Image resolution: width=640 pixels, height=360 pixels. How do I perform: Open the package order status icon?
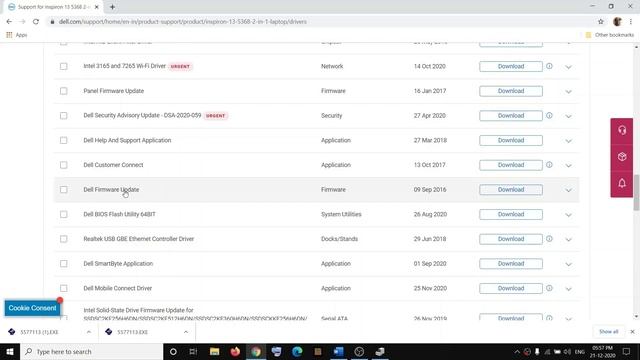622,157
